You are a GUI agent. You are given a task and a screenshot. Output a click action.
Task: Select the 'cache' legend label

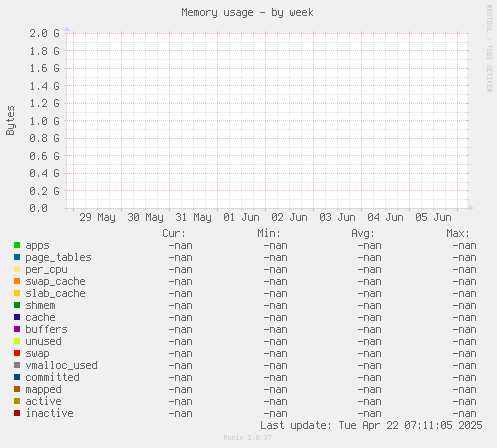click(x=40, y=318)
